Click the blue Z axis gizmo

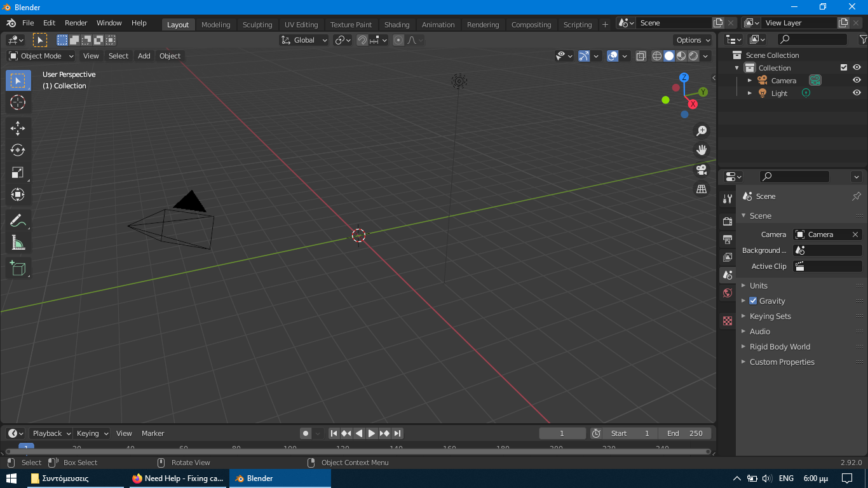click(684, 78)
